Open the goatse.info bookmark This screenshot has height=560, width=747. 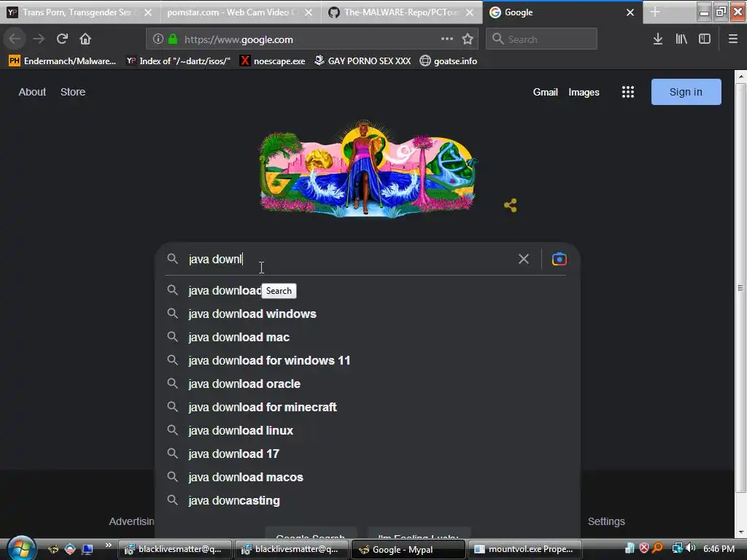coord(449,61)
